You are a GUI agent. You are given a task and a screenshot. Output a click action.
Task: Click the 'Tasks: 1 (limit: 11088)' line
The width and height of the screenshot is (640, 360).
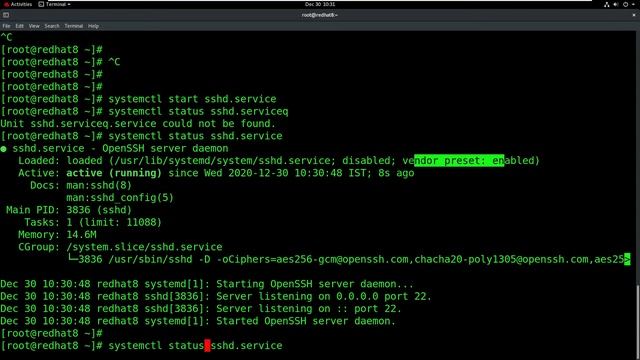click(x=93, y=222)
